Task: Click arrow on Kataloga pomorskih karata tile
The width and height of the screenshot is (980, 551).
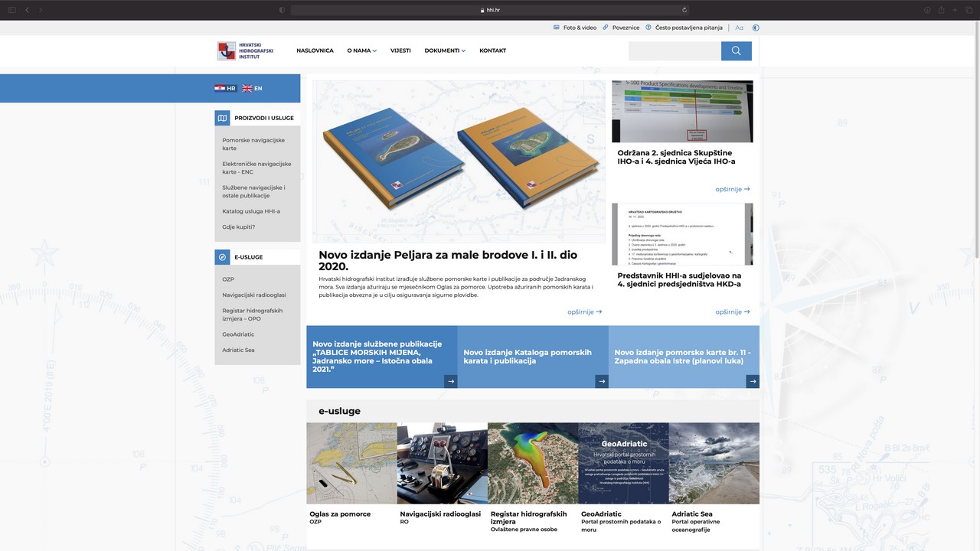Action: coord(602,381)
